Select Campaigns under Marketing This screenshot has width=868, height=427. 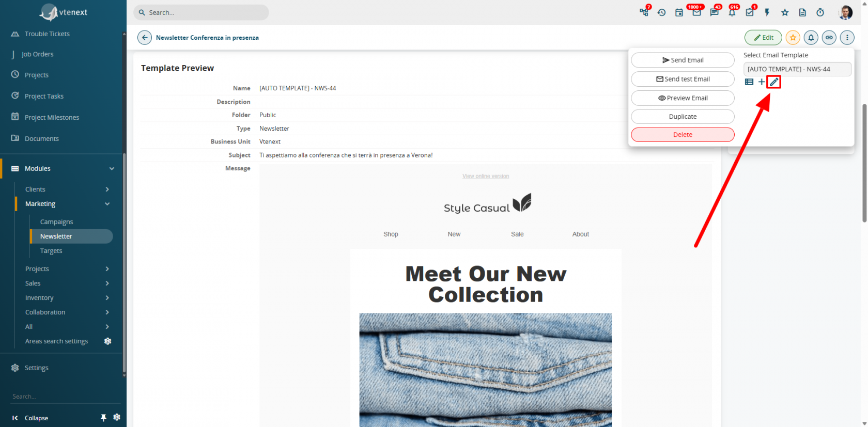point(57,222)
